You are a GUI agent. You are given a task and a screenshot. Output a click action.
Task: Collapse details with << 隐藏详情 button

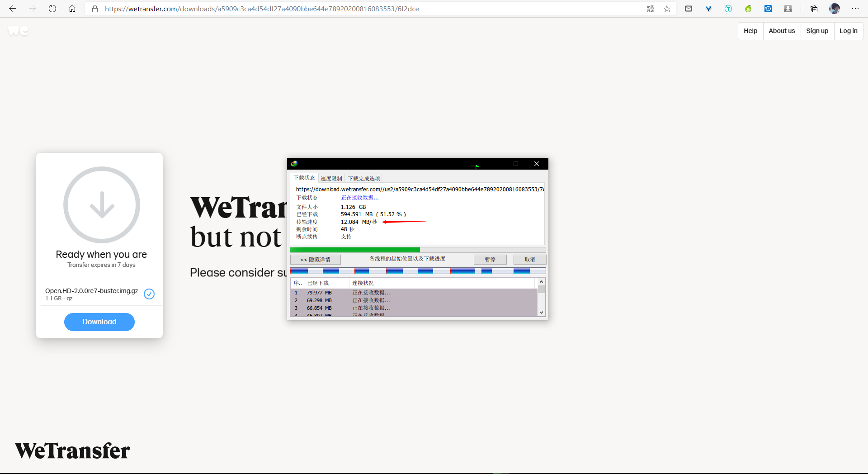(x=316, y=260)
